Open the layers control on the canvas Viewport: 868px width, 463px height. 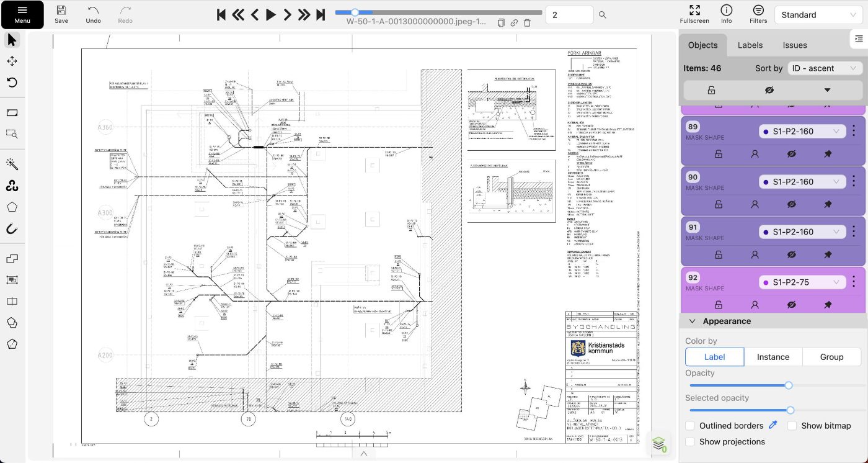[658, 444]
